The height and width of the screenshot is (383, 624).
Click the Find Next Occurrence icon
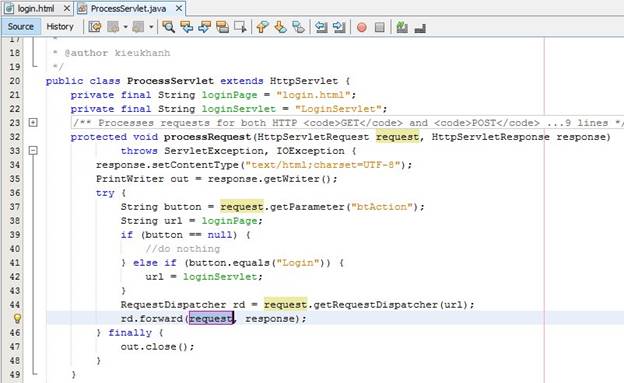(205, 27)
